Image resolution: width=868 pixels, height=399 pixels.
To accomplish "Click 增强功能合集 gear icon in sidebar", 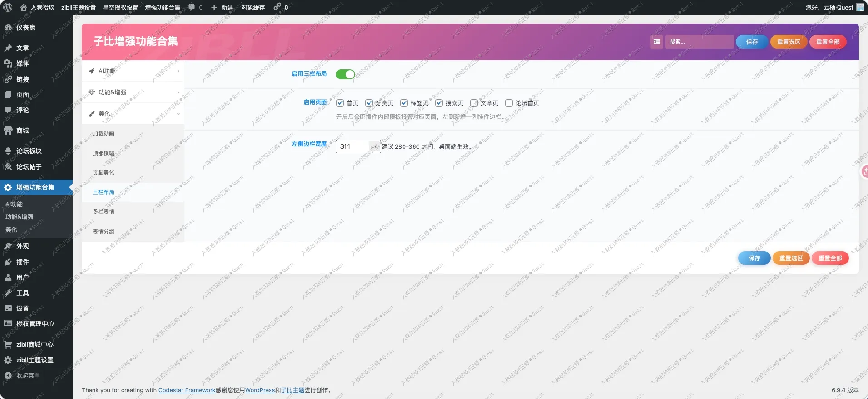I will tap(8, 187).
